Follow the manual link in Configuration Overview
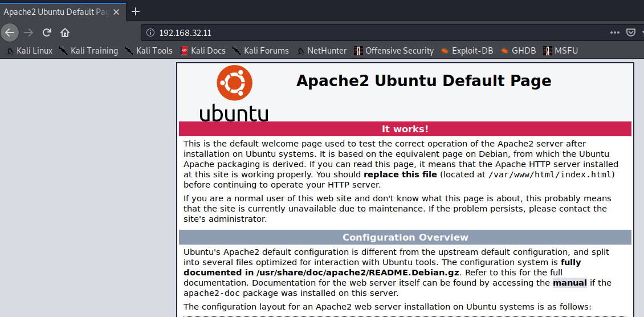Viewport: 644px width, 317px height. click(570, 283)
